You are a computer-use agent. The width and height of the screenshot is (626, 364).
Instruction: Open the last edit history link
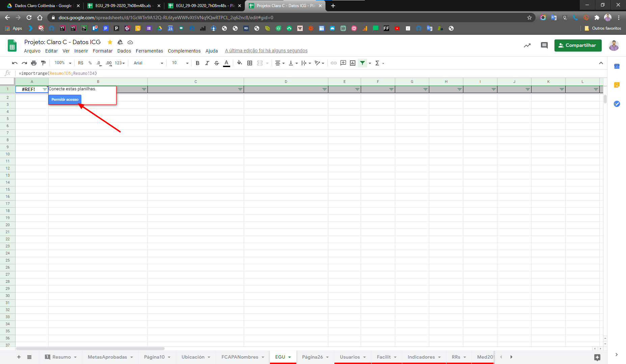tap(266, 51)
